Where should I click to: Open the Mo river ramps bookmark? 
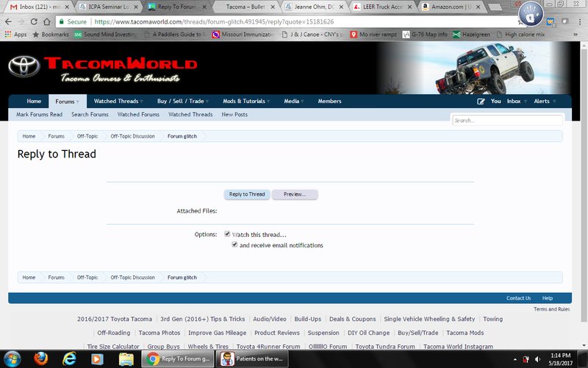coord(373,35)
